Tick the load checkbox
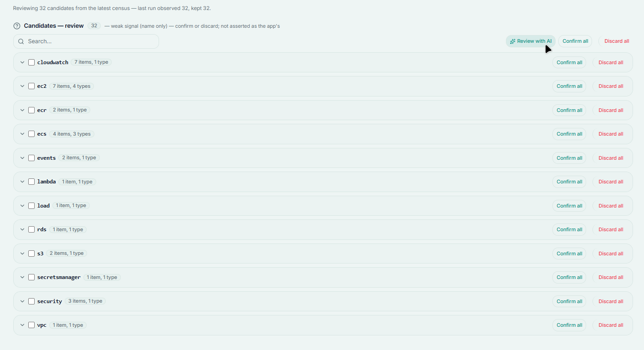This screenshot has height=350, width=644. tap(31, 206)
